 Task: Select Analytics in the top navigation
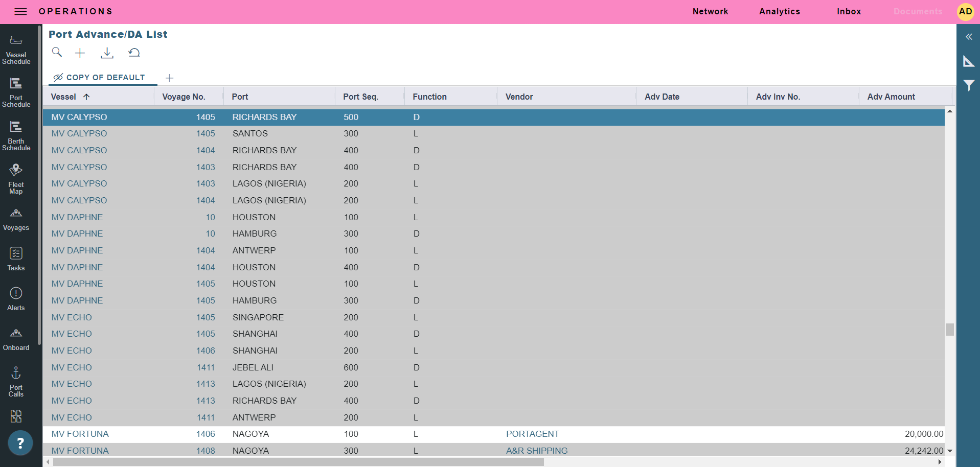[779, 11]
